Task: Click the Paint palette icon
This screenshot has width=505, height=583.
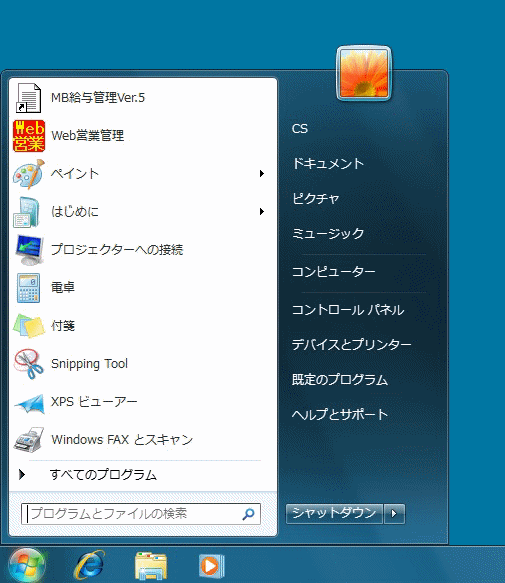Action: point(29,174)
